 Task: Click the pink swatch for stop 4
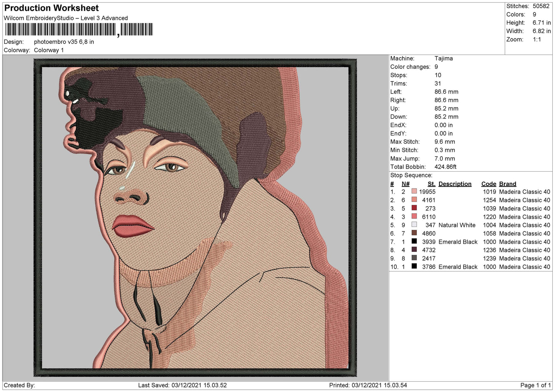point(414,217)
